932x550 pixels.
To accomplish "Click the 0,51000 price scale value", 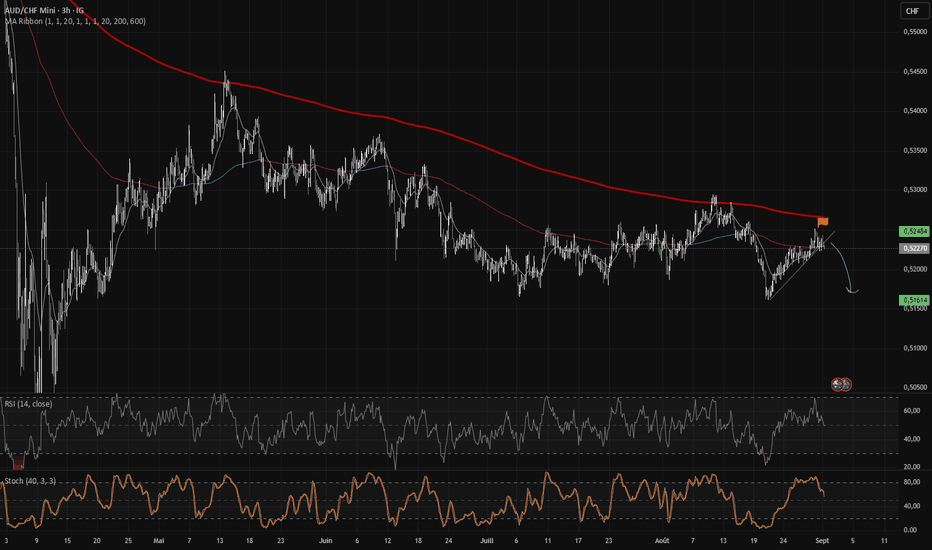I will pos(915,348).
